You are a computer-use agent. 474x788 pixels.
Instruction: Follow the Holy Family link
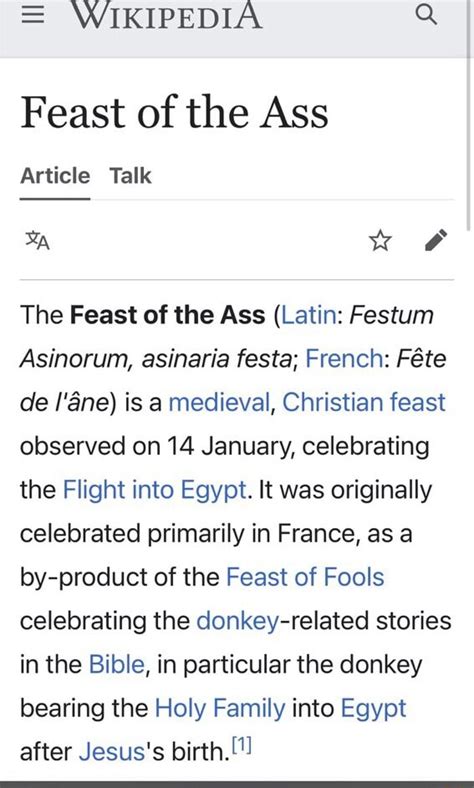(x=220, y=708)
